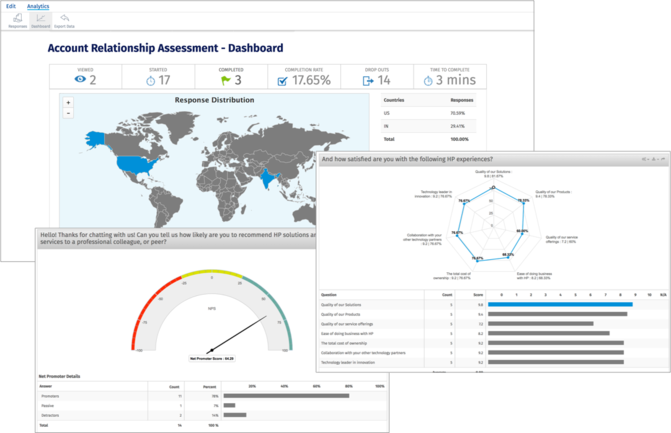Image resolution: width=671 pixels, height=433 pixels.
Task: Open the Edit menu tab
Action: click(x=11, y=6)
